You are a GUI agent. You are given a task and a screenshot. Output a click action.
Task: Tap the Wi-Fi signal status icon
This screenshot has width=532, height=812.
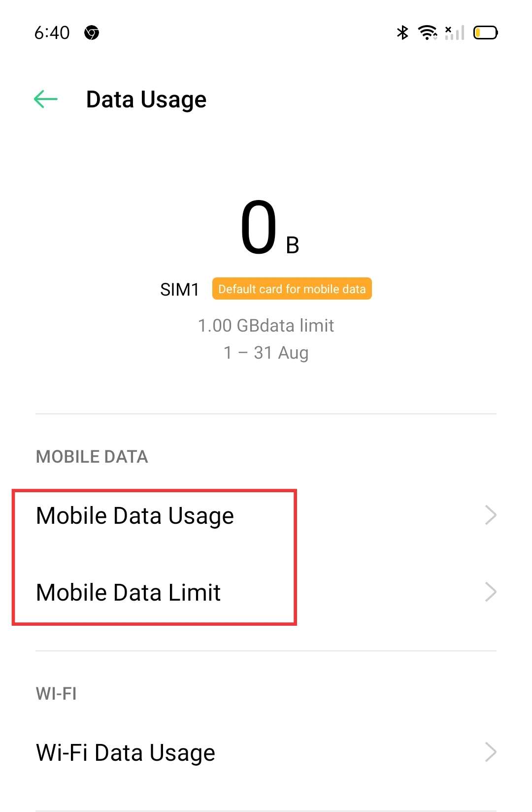427,33
